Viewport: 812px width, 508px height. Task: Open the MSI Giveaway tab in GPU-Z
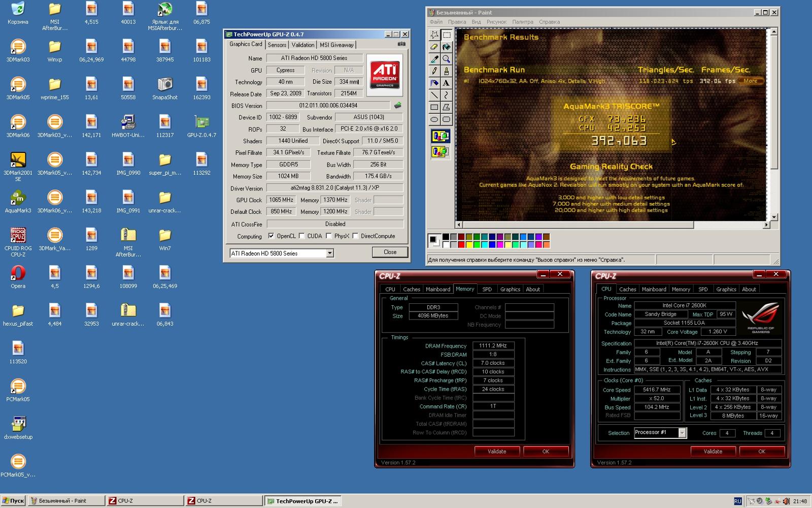pyautogui.click(x=336, y=45)
